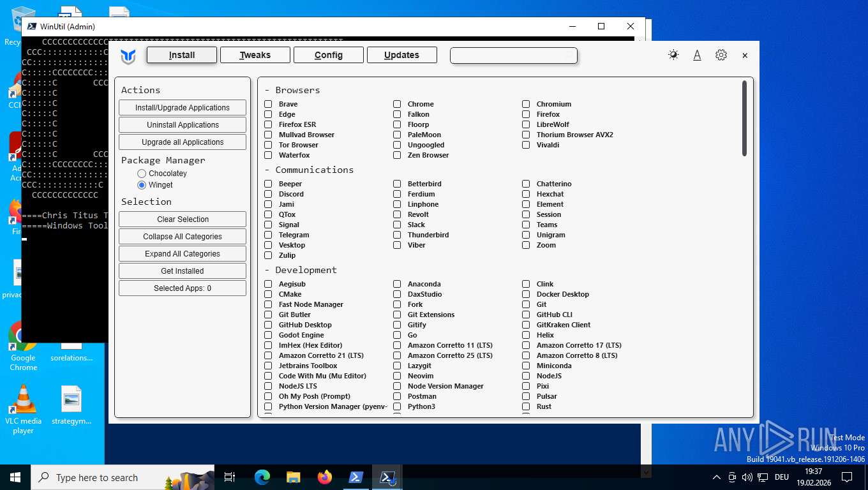Check the Postman checkbox

coord(397,396)
